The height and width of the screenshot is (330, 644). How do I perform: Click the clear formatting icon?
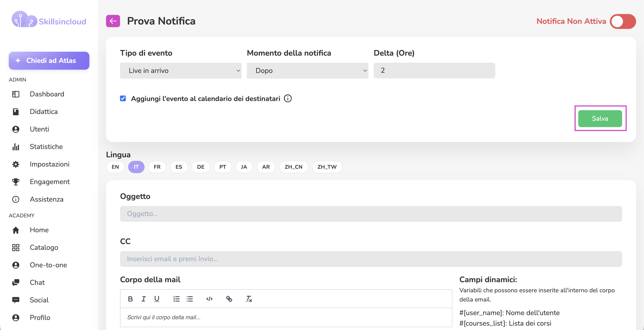click(249, 299)
